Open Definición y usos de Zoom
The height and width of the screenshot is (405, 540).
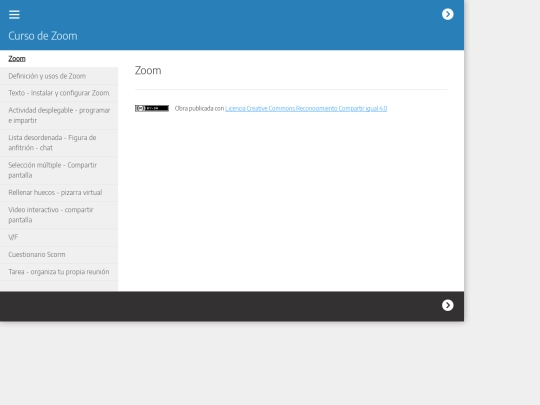59,76
